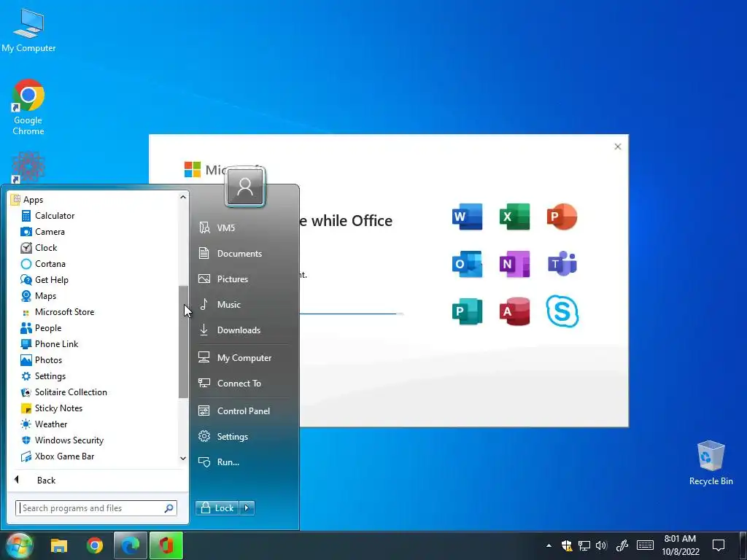Launch the Camera app
The image size is (747, 560).
43,232
